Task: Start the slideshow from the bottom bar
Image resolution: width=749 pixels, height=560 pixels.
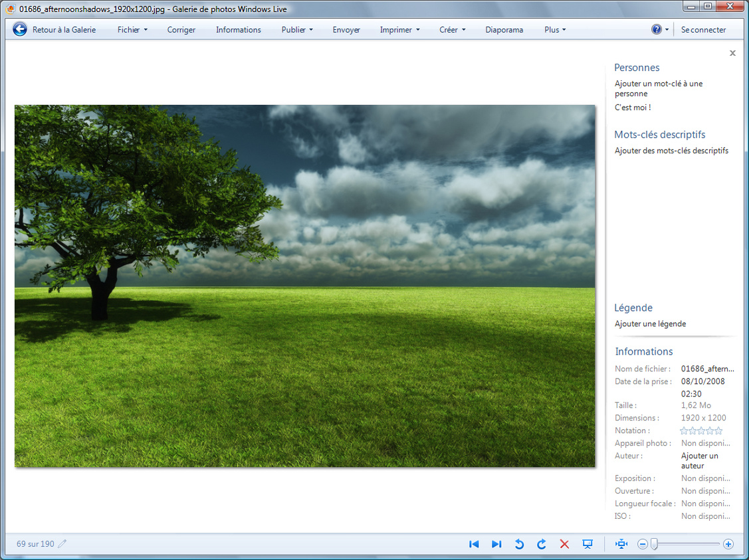Action: tap(588, 544)
